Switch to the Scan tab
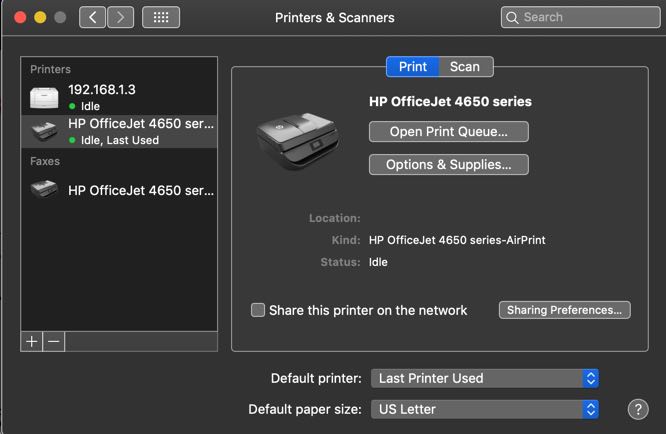This screenshot has width=666, height=434. click(466, 67)
